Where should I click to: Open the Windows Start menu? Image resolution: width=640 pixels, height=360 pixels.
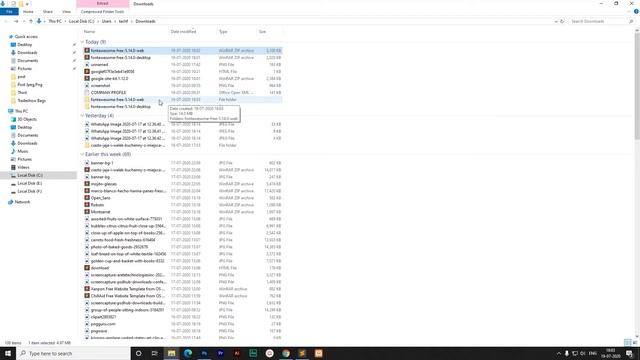point(8,353)
